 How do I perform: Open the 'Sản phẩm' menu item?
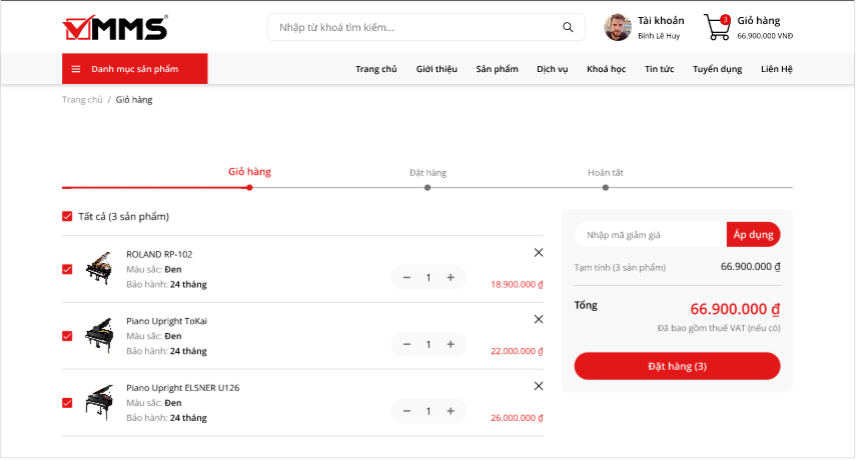(x=497, y=69)
